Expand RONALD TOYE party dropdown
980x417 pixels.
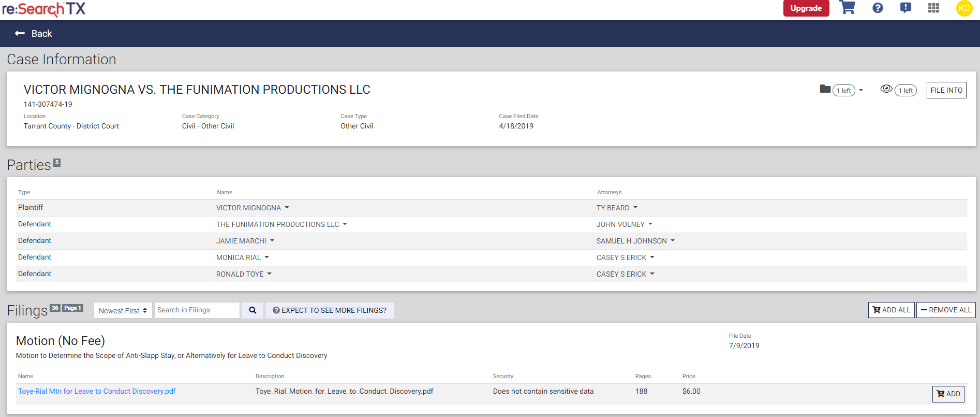pyautogui.click(x=269, y=274)
